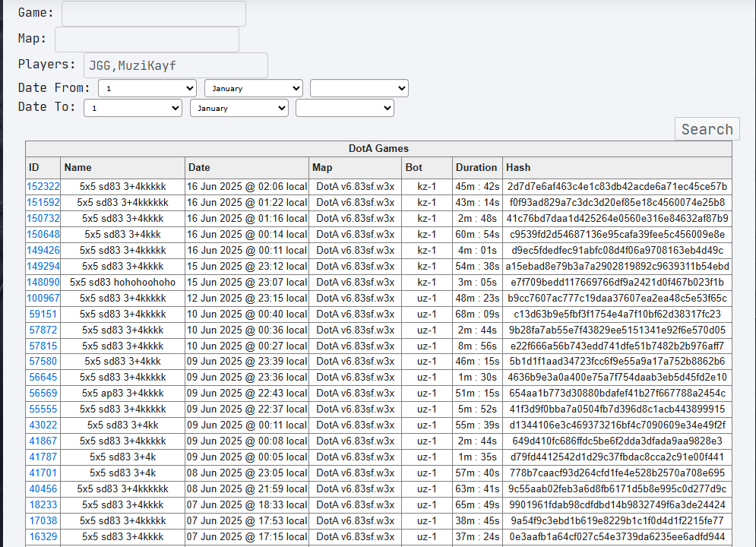Image resolution: width=756 pixels, height=547 pixels.
Task: Open game ID 55555
Action: click(43, 409)
